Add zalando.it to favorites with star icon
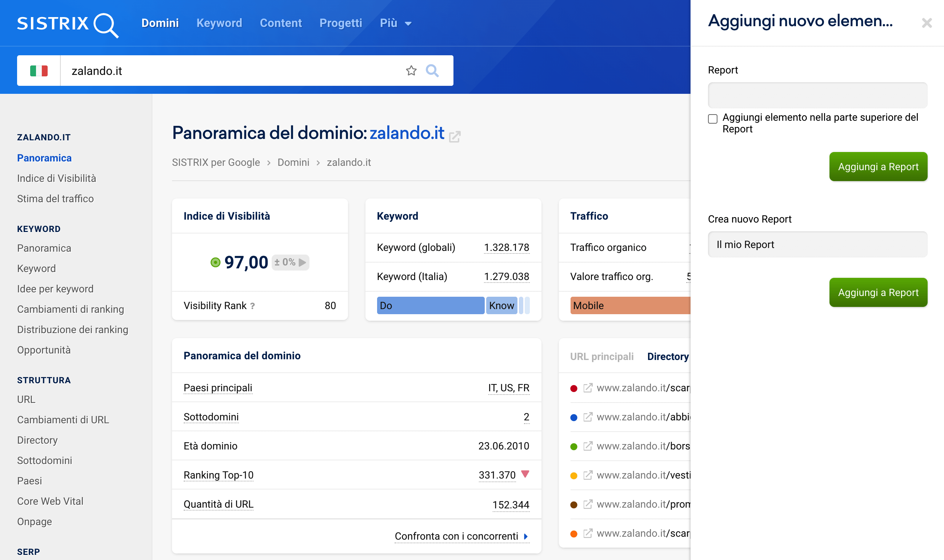This screenshot has height=560, width=944. (411, 71)
